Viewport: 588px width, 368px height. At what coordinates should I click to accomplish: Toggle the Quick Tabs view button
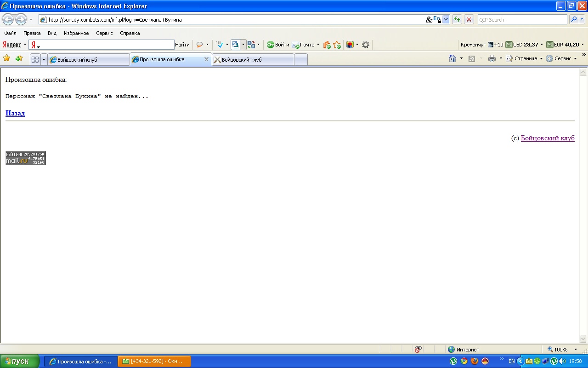tap(35, 59)
